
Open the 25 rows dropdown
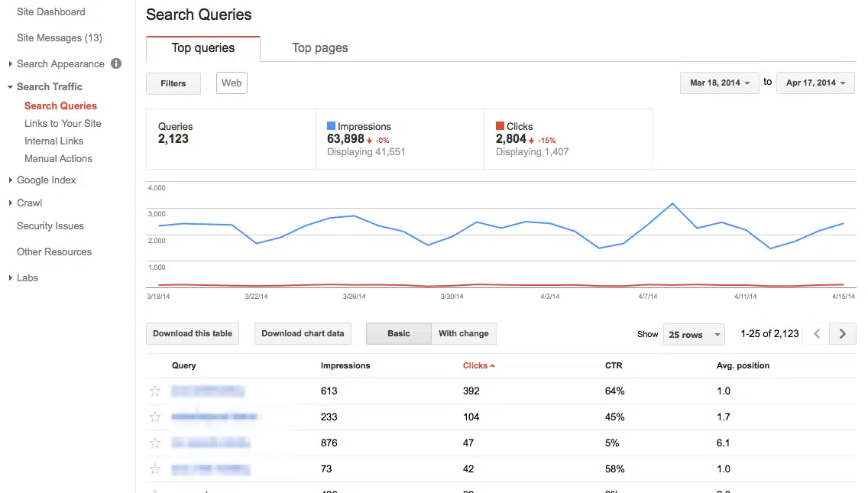[695, 335]
